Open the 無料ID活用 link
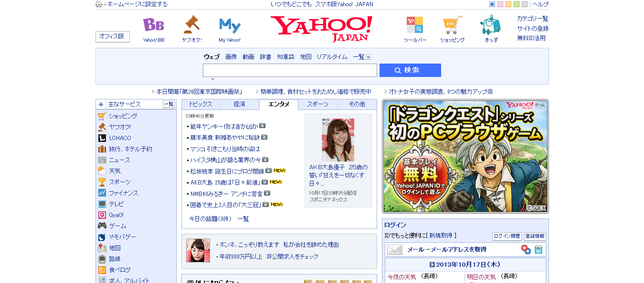 coord(531,38)
